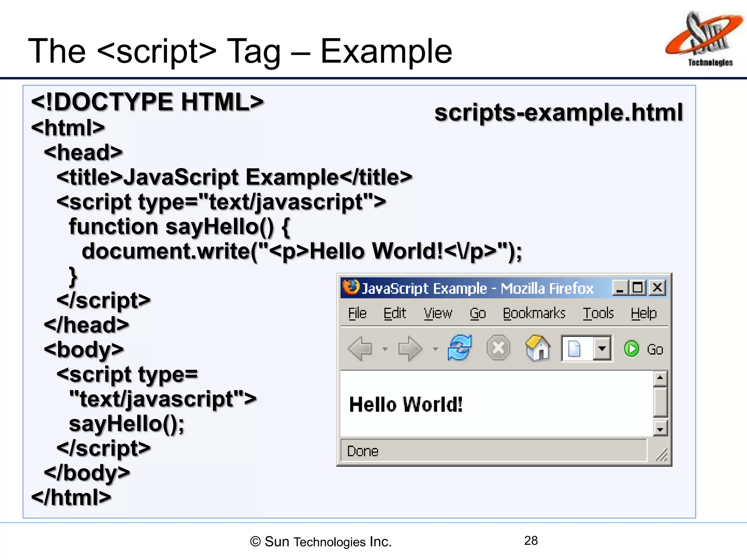This screenshot has width=747, height=560.
Task: Go to the Home page icon
Action: [x=538, y=348]
